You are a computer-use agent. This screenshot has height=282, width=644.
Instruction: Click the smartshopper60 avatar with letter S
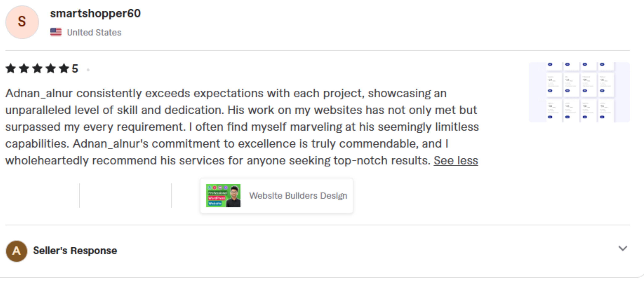click(22, 22)
